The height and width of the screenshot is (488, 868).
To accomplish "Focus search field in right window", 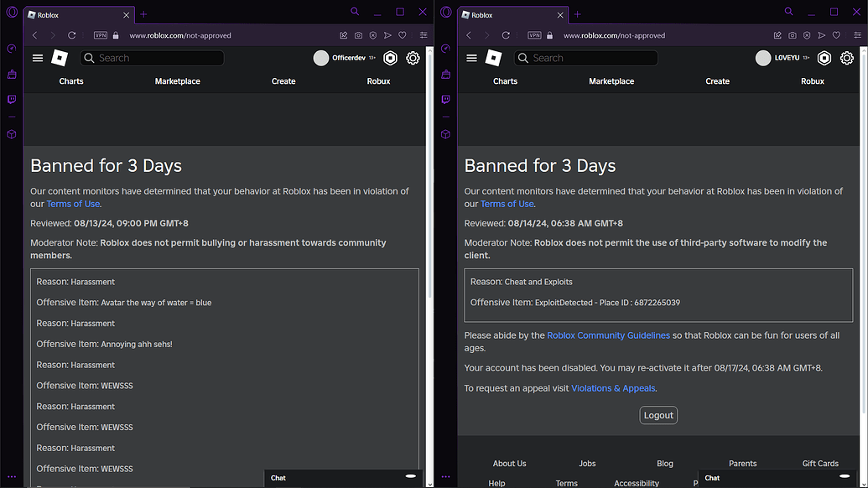I will pyautogui.click(x=586, y=58).
